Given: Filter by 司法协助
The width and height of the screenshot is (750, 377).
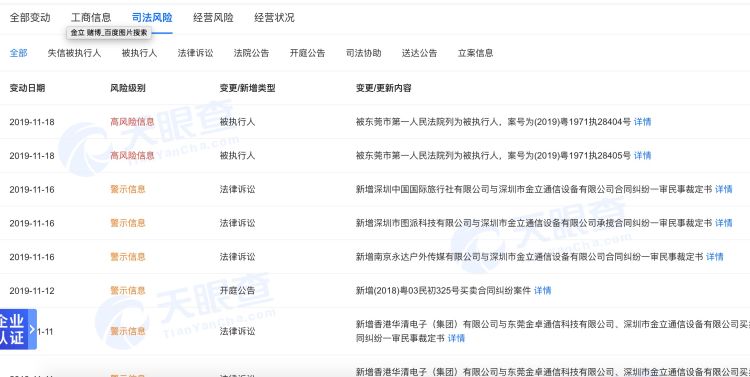Looking at the screenshot, I should coord(364,53).
